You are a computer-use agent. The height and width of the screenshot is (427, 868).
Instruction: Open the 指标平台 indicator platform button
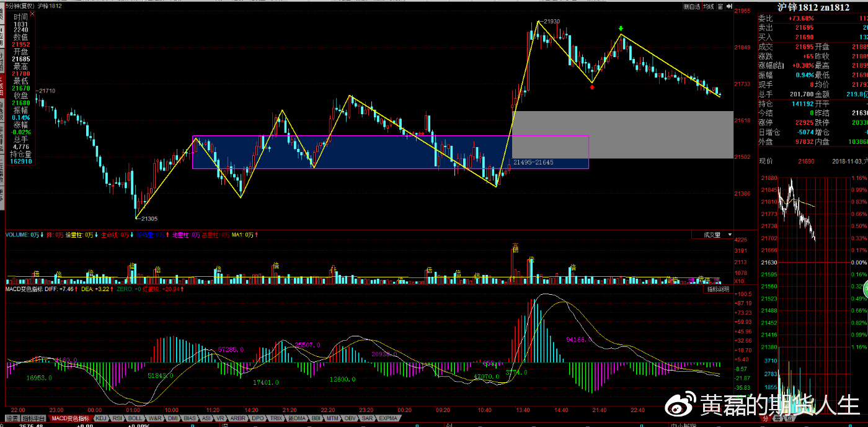[34, 418]
